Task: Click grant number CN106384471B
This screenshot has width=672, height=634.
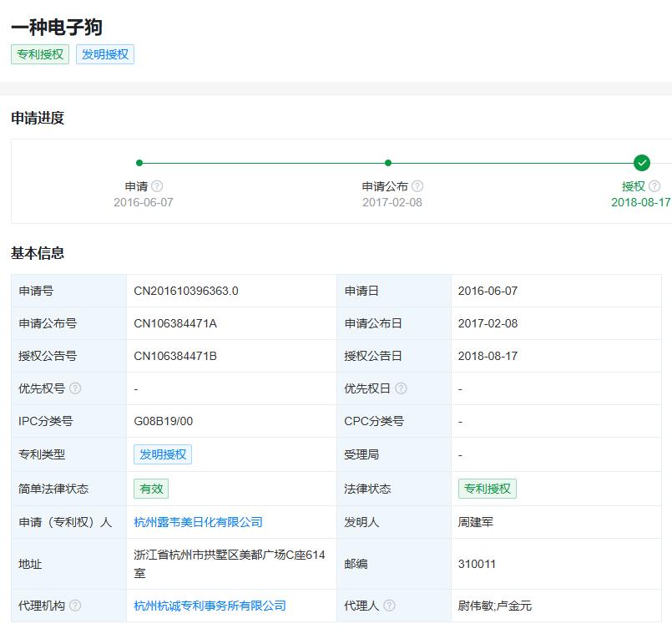Action: tap(175, 356)
